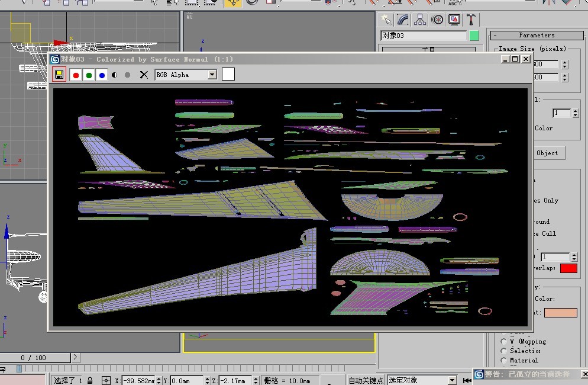Open the Create command panel tab
This screenshot has height=385, width=588.
point(386,20)
